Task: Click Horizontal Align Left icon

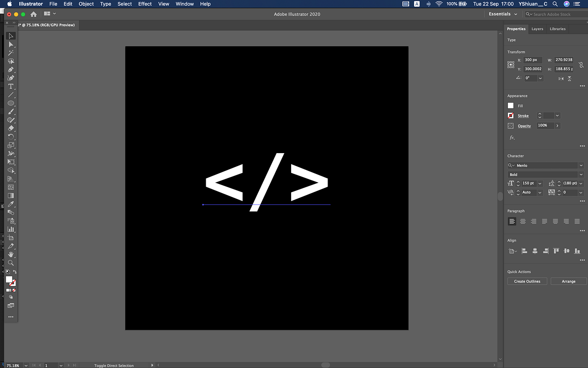Action: pyautogui.click(x=524, y=251)
